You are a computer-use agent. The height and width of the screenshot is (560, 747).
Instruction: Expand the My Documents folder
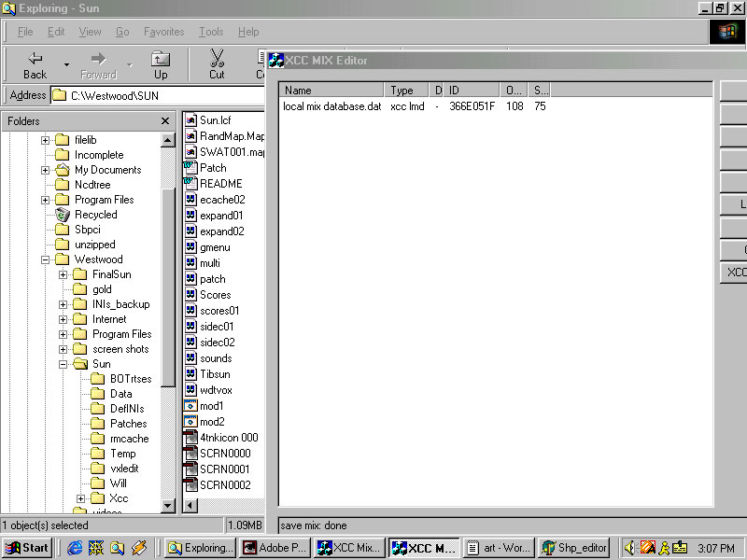(45, 170)
